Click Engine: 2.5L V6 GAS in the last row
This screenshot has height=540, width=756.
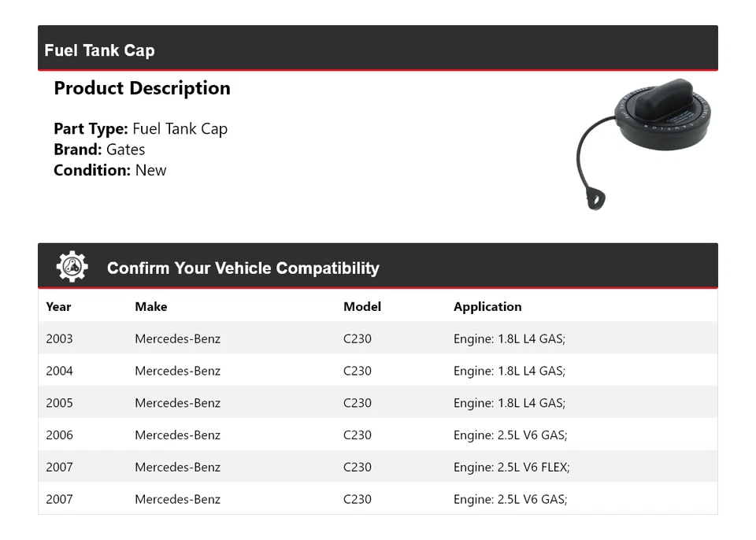point(510,499)
